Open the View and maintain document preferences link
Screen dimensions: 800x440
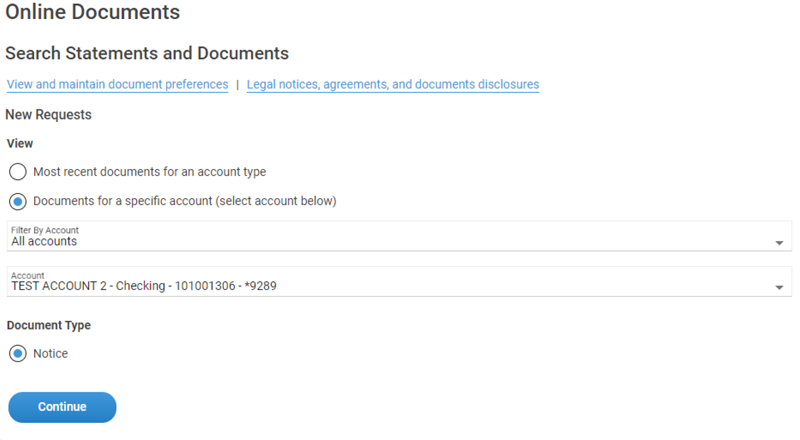pos(117,85)
